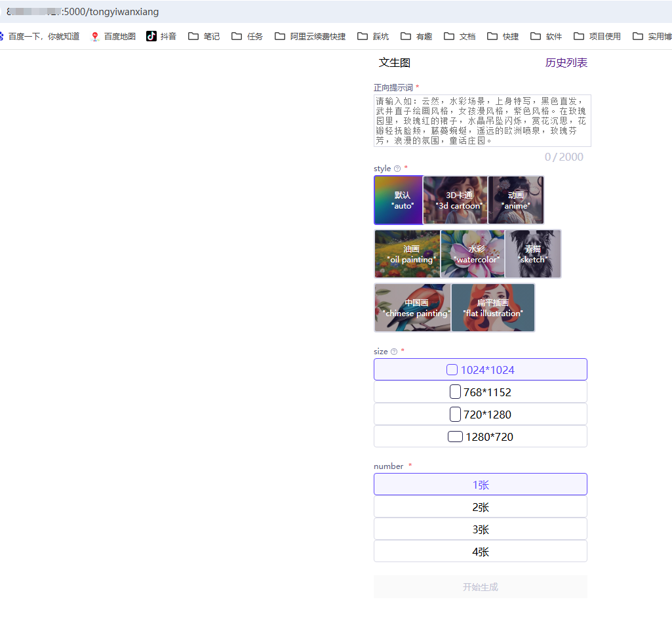Open the 笔记 bookmark folder
The image size is (672, 633).
(204, 37)
